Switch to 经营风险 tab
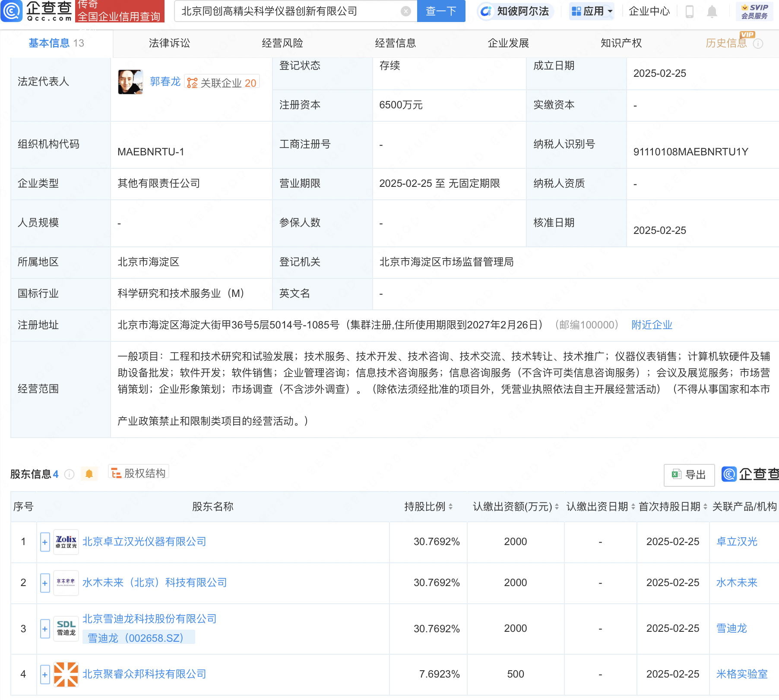The height and width of the screenshot is (700, 779). (282, 43)
